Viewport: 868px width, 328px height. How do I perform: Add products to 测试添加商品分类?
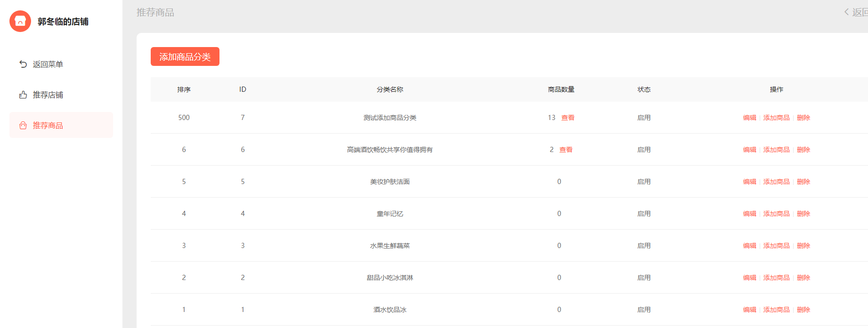tap(777, 118)
